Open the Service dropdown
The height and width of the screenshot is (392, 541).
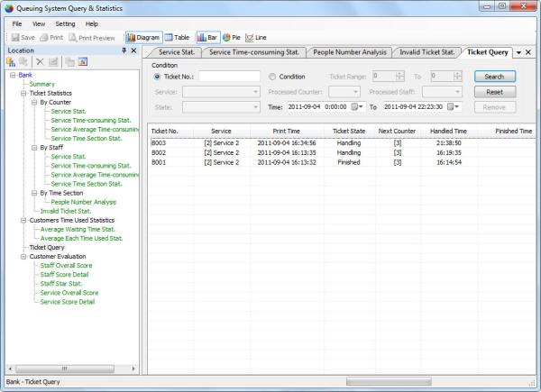tap(221, 92)
